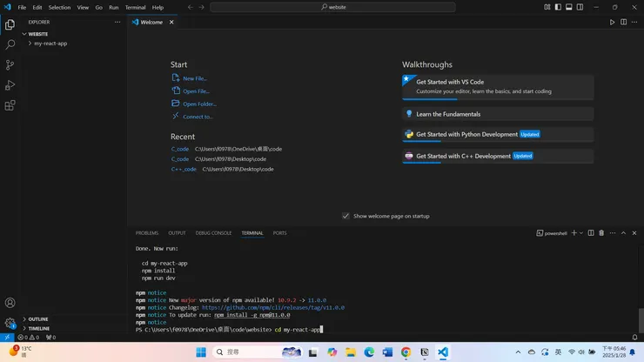Image resolution: width=644 pixels, height=362 pixels.
Task: Open terminal panel More Actions ellipsis
Action: pyautogui.click(x=613, y=233)
